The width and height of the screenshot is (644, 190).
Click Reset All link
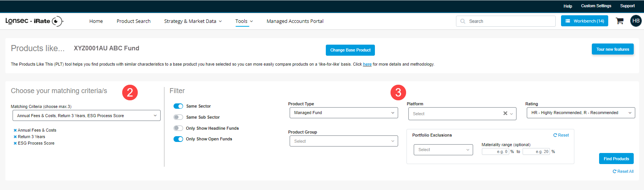(623, 171)
